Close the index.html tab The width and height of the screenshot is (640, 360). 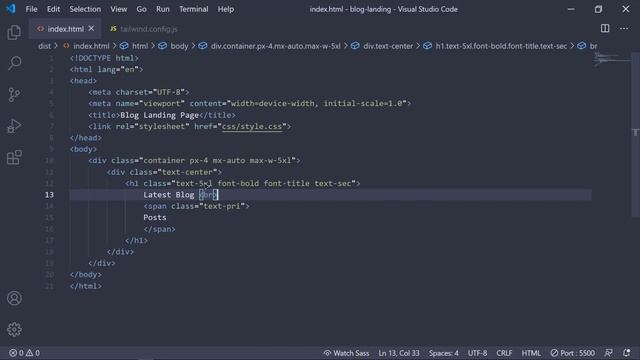click(x=91, y=29)
